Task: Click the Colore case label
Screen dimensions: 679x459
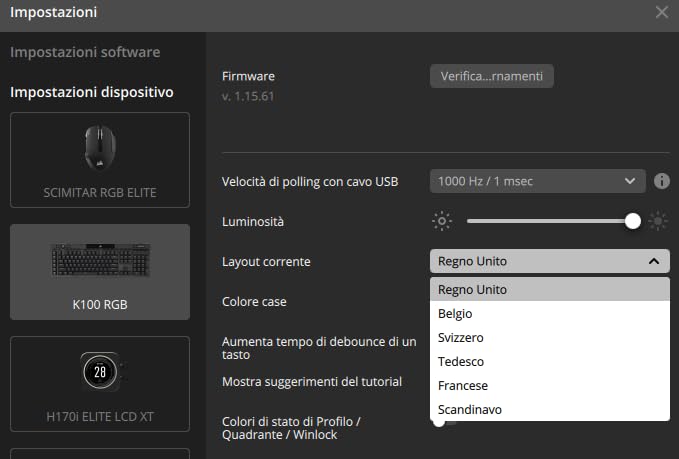Action: click(x=254, y=302)
